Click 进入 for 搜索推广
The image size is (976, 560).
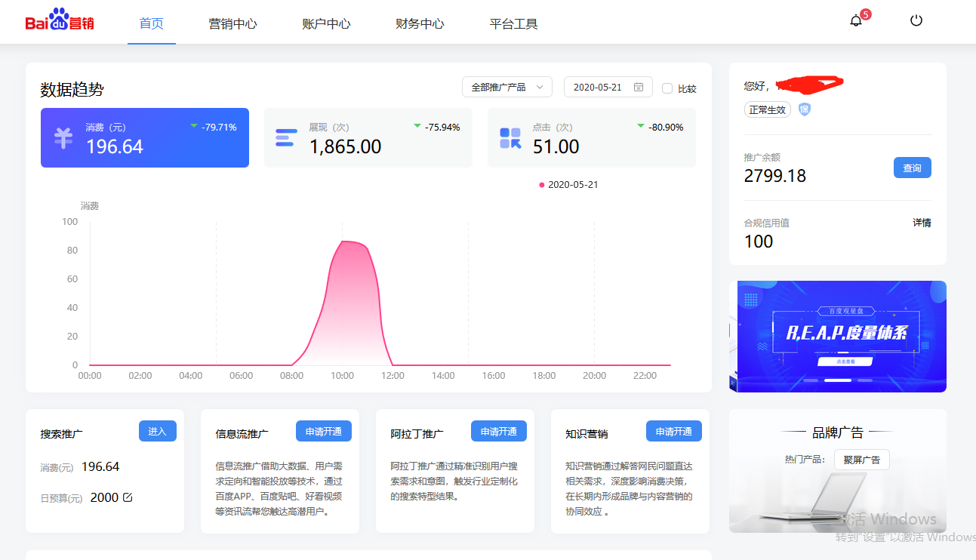coord(157,431)
